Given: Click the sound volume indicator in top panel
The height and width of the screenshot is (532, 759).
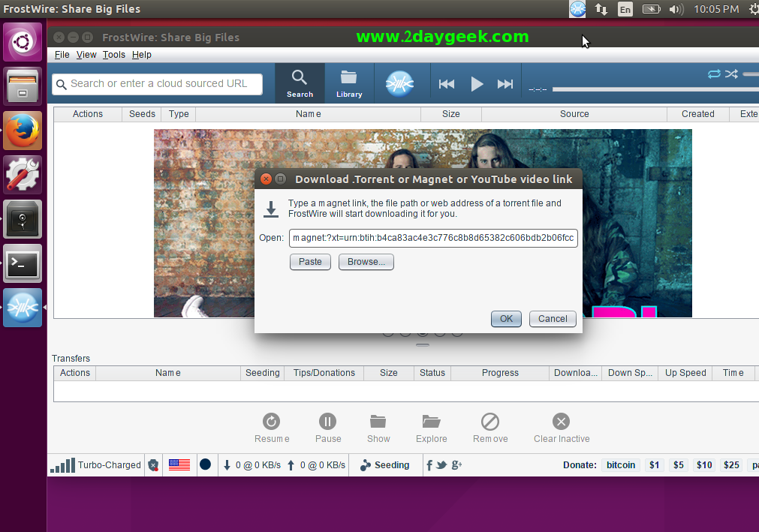Looking at the screenshot, I should click(x=676, y=9).
